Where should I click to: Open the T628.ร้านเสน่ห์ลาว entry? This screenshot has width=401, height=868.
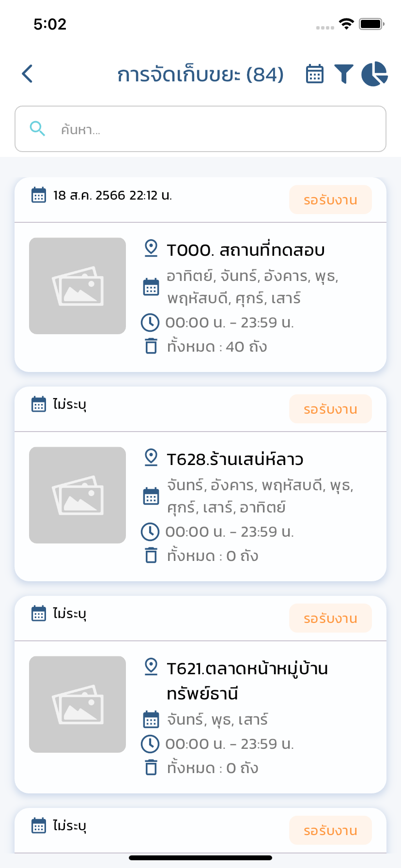pyautogui.click(x=235, y=460)
